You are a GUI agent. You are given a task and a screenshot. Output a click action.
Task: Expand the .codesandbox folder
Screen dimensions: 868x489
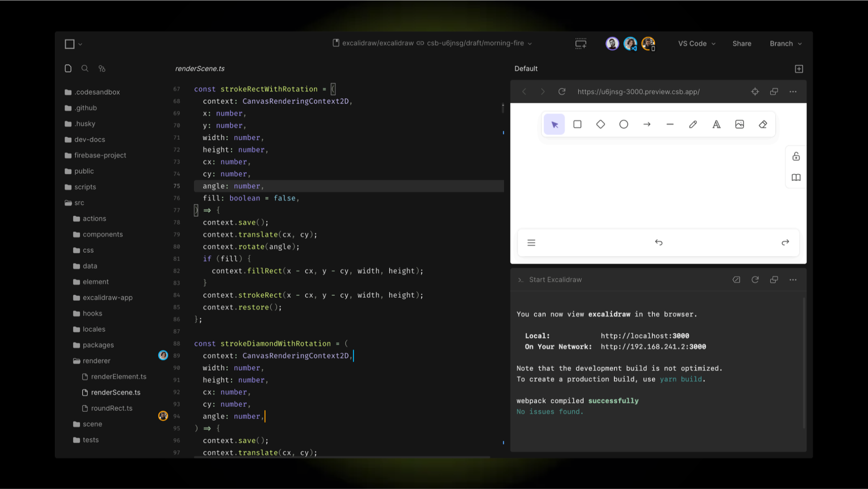tap(93, 92)
